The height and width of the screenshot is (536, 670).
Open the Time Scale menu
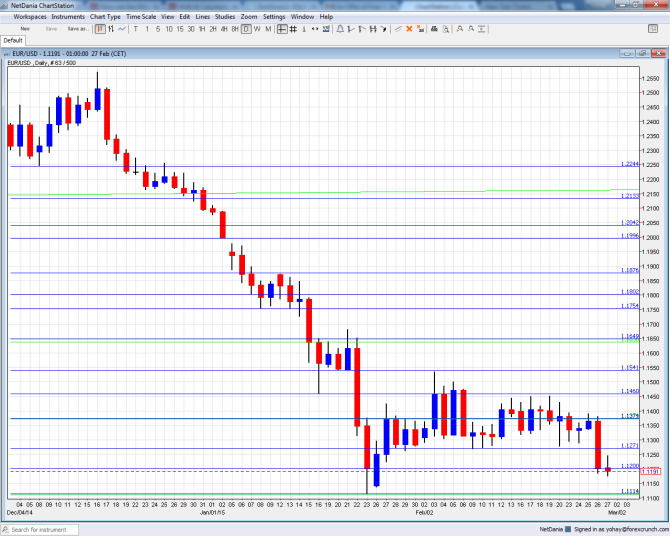coord(141,17)
